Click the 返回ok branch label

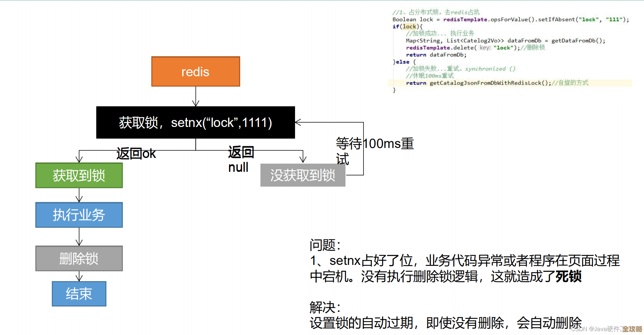pyautogui.click(x=136, y=154)
